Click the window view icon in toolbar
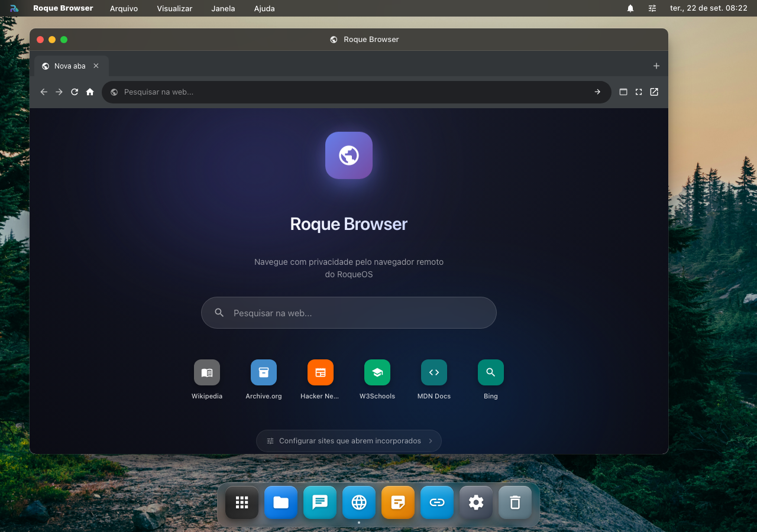This screenshot has height=532, width=757. point(623,92)
